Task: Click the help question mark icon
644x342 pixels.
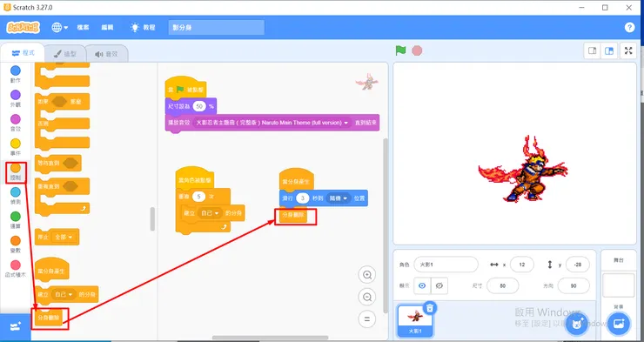Action: [x=629, y=28]
